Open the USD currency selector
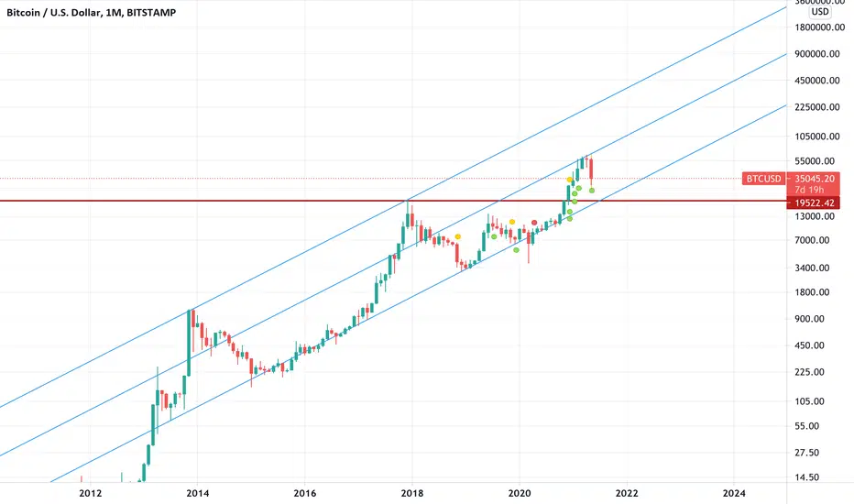 pos(820,11)
